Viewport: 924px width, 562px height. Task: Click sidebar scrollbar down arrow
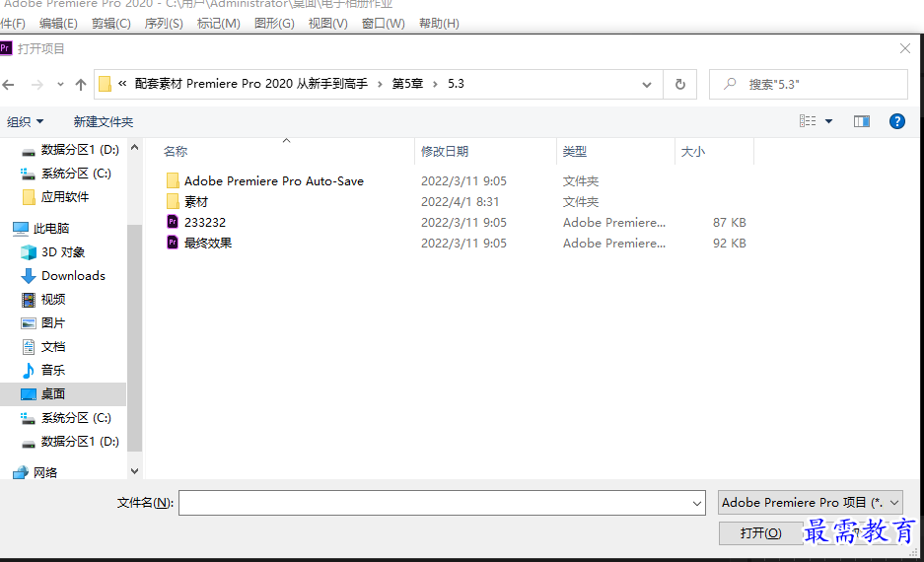(x=134, y=471)
